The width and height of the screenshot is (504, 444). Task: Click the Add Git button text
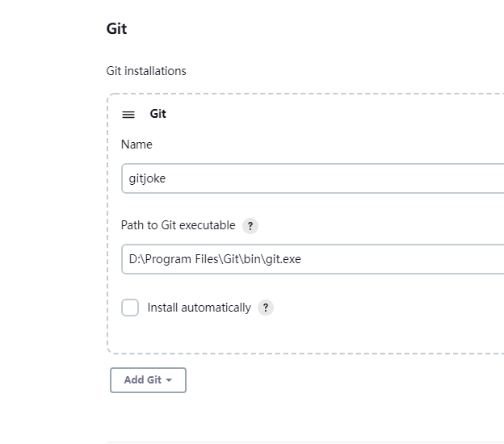(142, 380)
